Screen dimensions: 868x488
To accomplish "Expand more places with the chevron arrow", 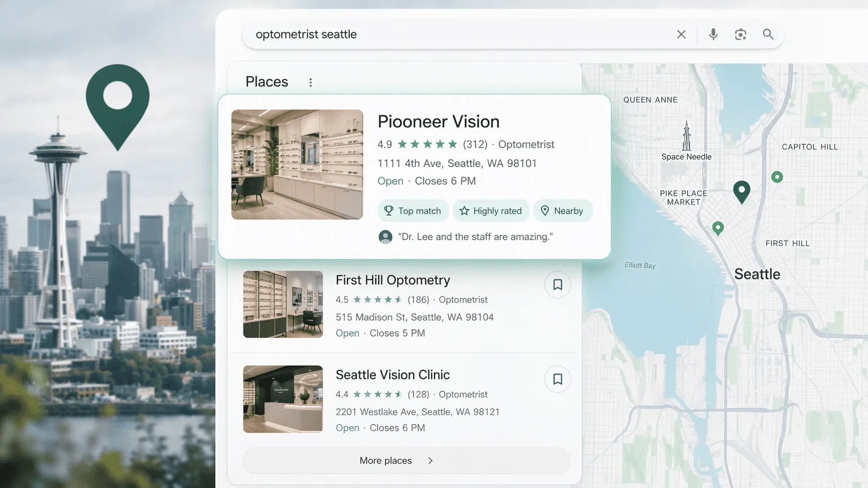I will point(430,461).
